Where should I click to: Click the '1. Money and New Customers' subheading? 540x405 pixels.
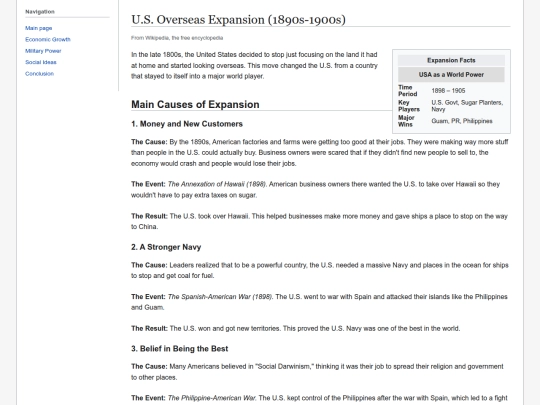(x=187, y=124)
